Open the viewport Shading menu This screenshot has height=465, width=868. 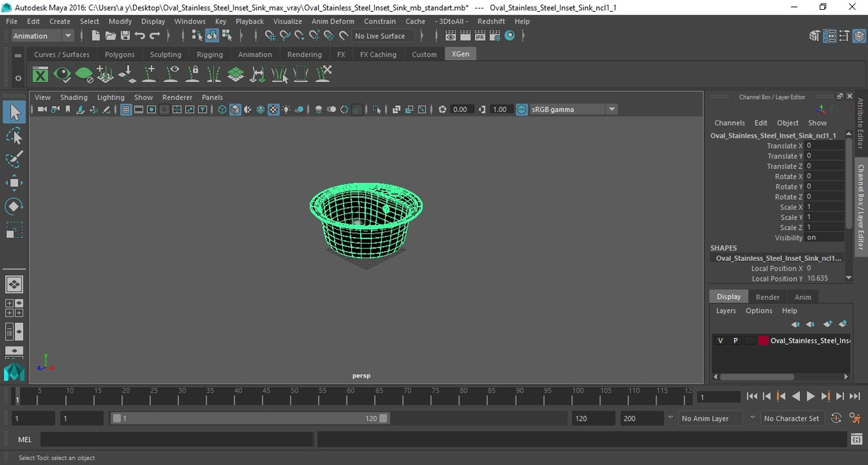click(74, 97)
